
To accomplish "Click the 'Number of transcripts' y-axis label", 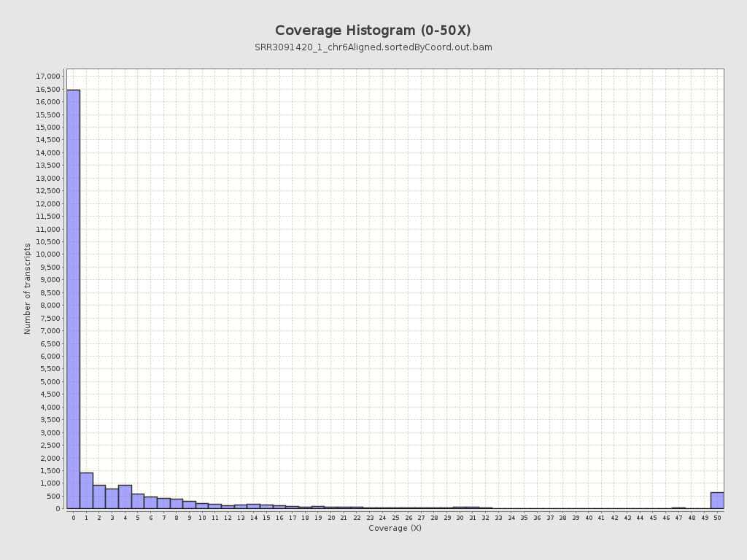I will [x=28, y=289].
